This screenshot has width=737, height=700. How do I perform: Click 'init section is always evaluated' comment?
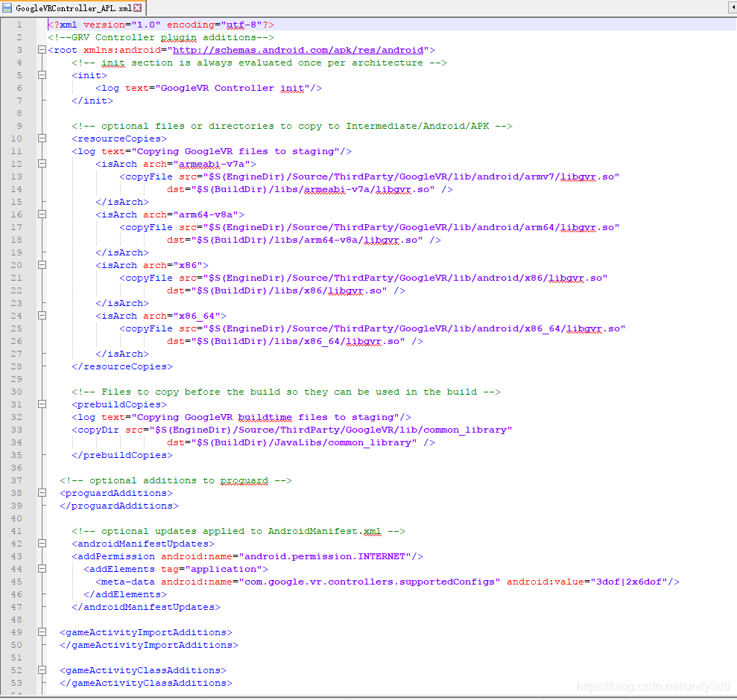[x=259, y=63]
